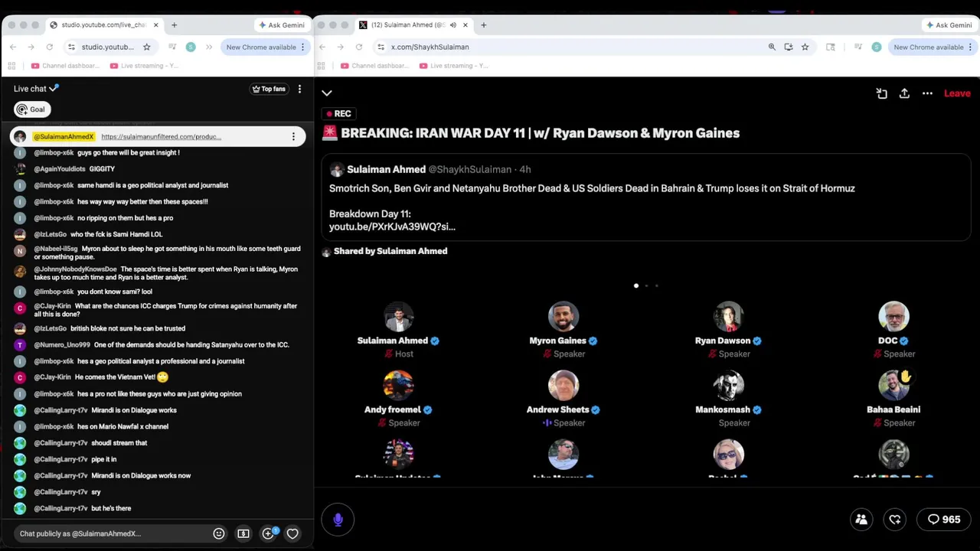
Task: Open a new tab in the X window
Action: click(483, 24)
